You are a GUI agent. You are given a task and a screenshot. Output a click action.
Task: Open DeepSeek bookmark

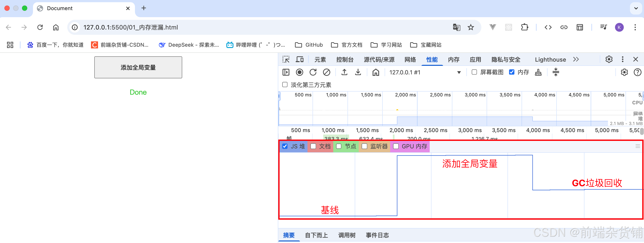[x=189, y=45]
